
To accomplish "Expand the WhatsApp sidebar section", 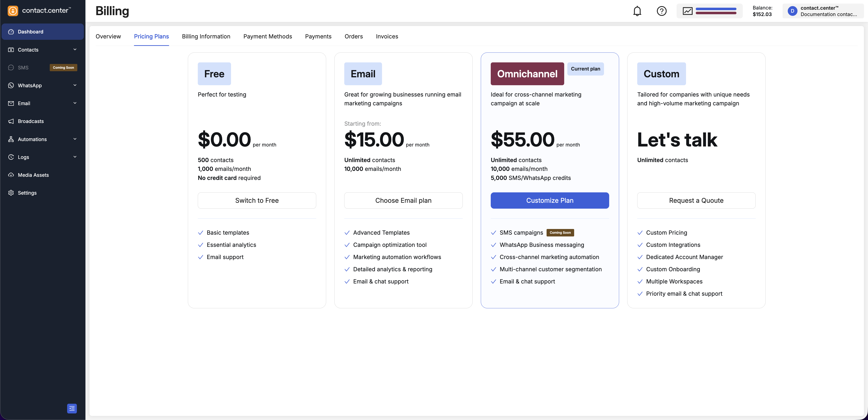I will (x=75, y=85).
